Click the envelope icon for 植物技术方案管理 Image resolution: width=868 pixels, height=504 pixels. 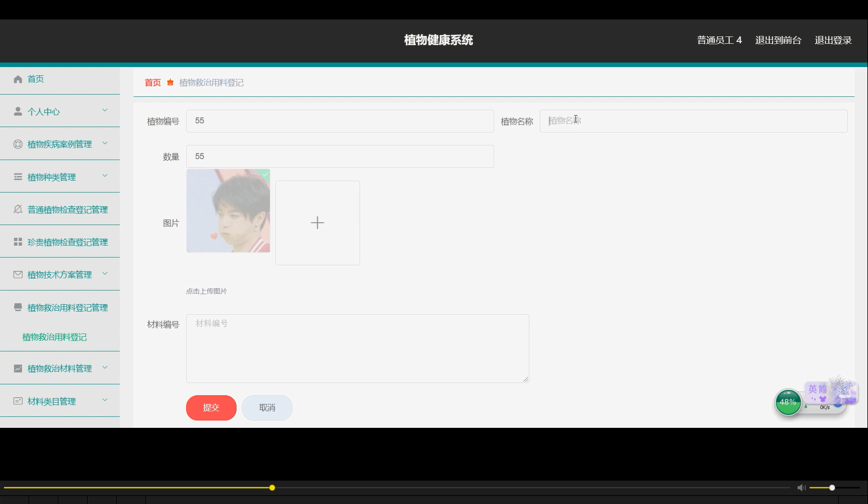tap(18, 274)
